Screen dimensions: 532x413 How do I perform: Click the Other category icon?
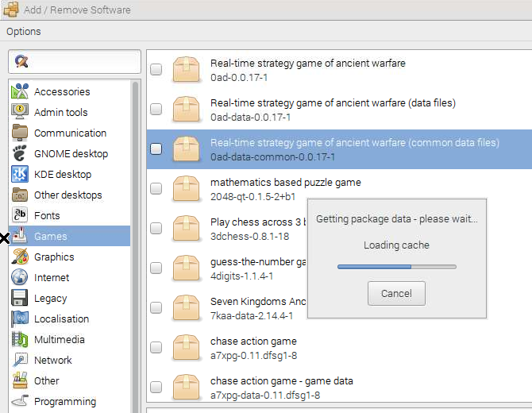click(20, 380)
